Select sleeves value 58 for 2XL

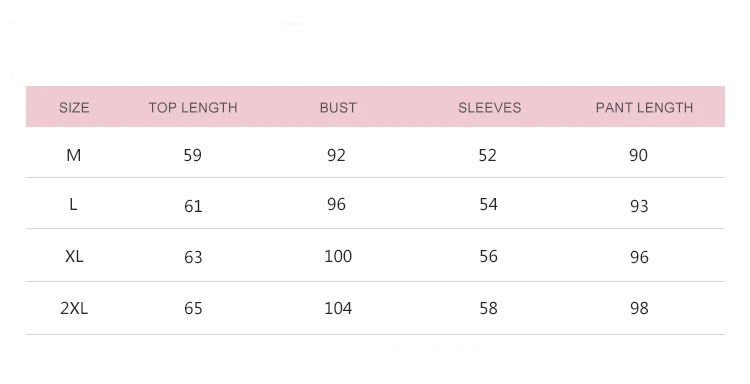488,308
